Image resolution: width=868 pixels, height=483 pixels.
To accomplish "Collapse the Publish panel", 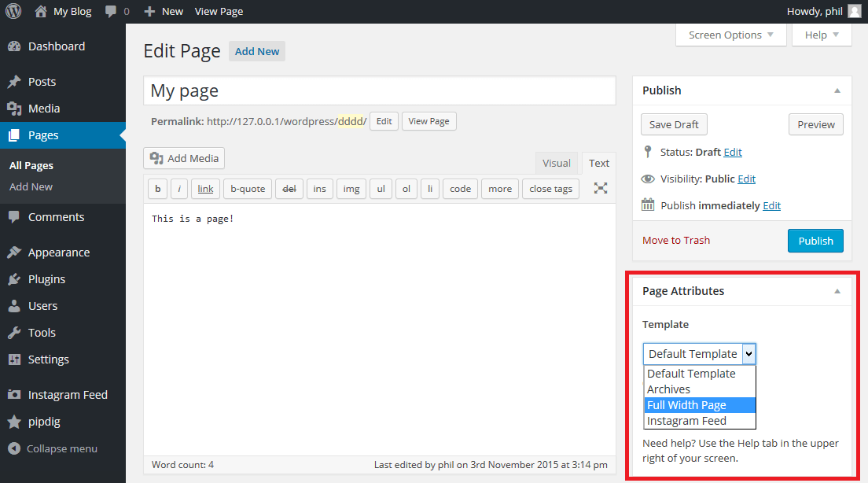I will pyautogui.click(x=837, y=90).
